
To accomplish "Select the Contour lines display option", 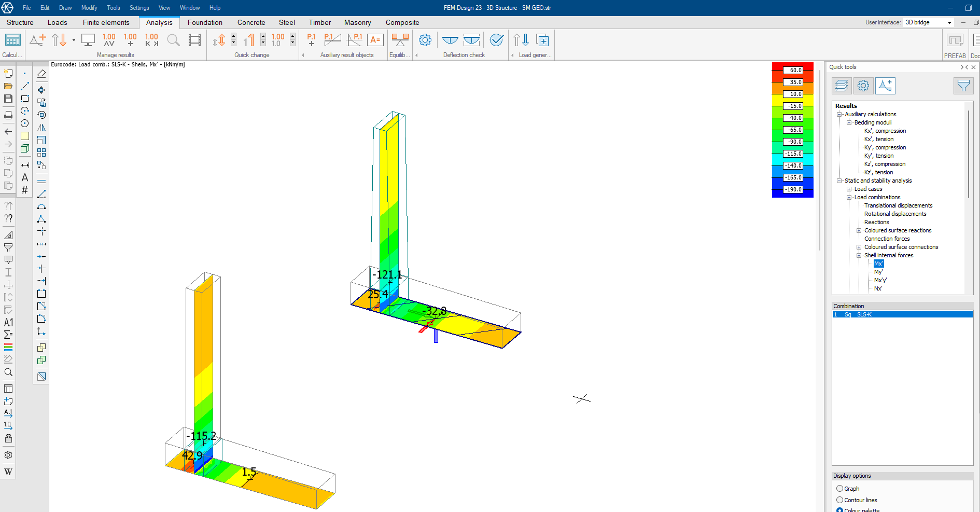I will (839, 500).
